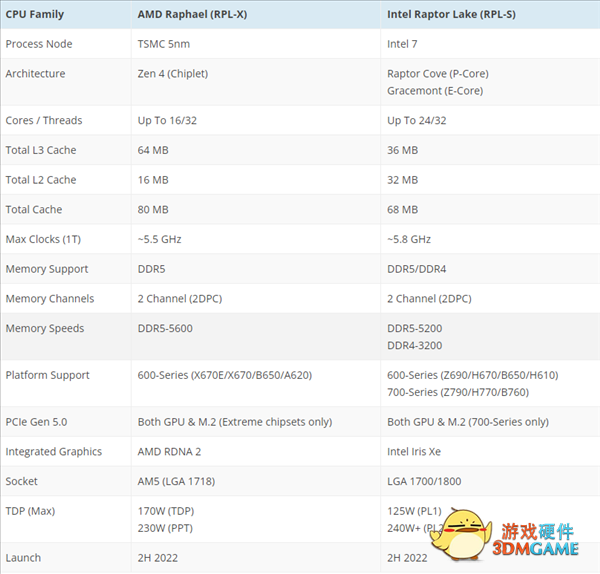The height and width of the screenshot is (574, 600).
Task: Click the '600-Series (Z690/H670/B650/H610)' text
Action: point(473,375)
